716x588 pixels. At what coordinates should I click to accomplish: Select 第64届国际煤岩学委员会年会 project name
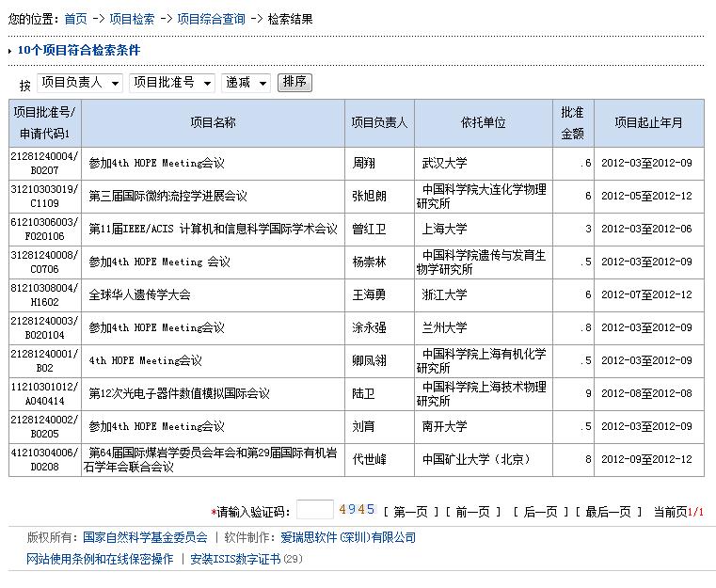213,460
